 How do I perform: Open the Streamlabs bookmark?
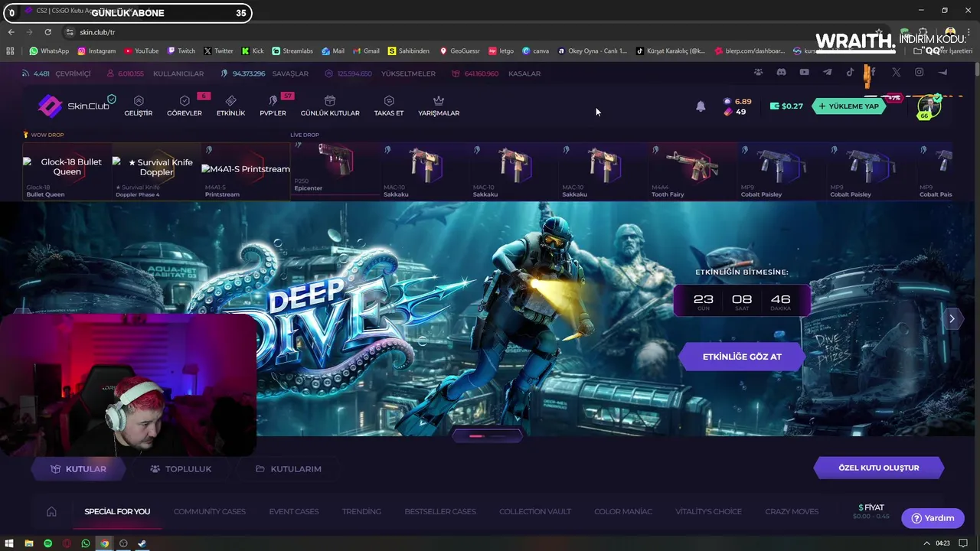(x=292, y=51)
